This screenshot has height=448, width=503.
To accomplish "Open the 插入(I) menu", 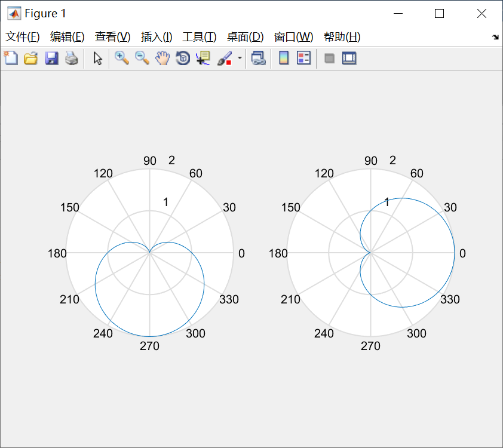I will [x=157, y=37].
